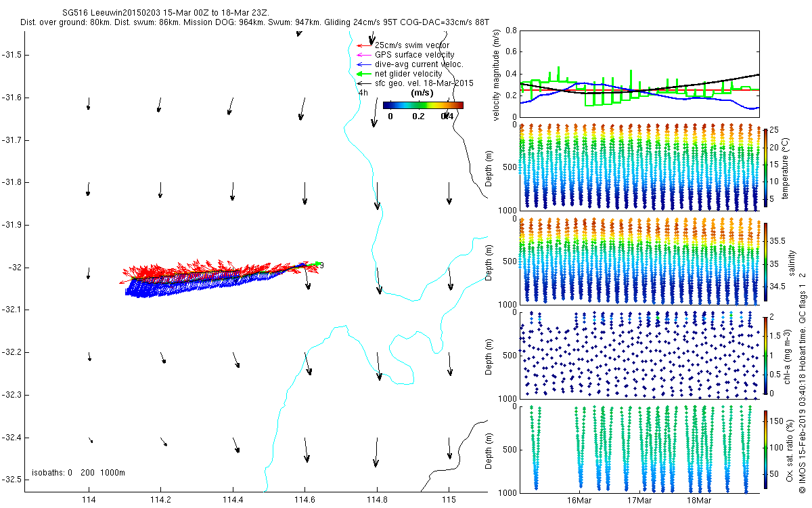Click the 34.5 tick on salinity colorbar

777,287
